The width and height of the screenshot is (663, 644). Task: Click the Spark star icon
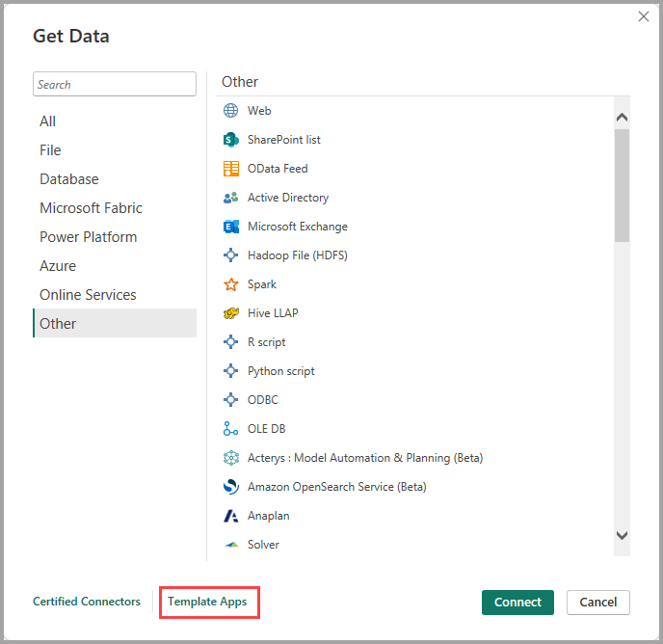[x=231, y=284]
